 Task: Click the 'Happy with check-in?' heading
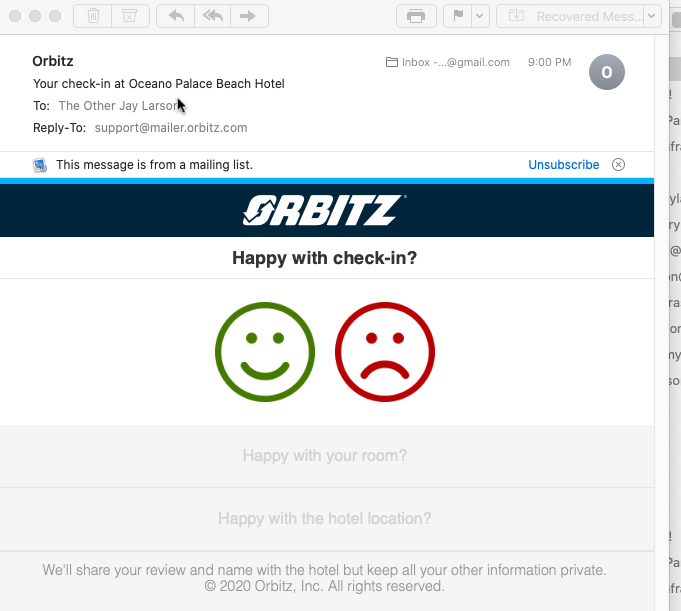[325, 258]
